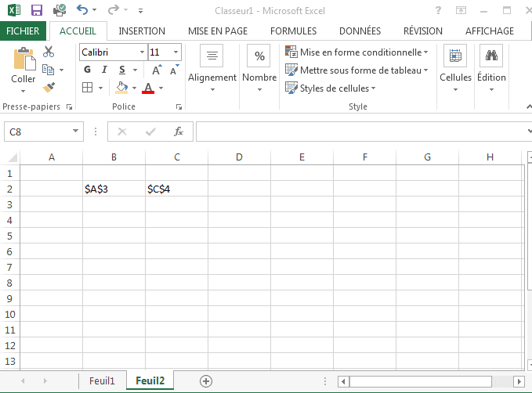Apply the red font color
The width and height of the screenshot is (532, 393).
[x=148, y=88]
